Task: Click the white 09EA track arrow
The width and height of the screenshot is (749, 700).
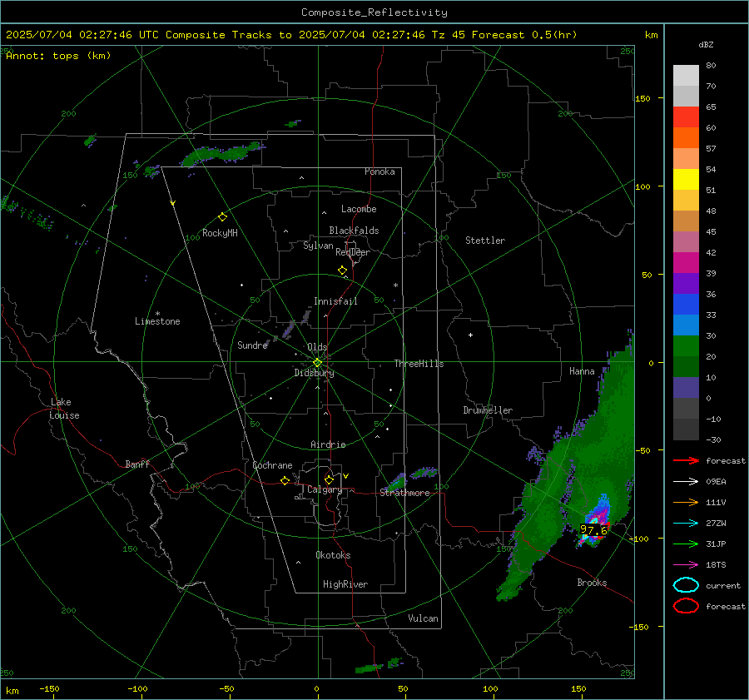Action: tap(686, 482)
